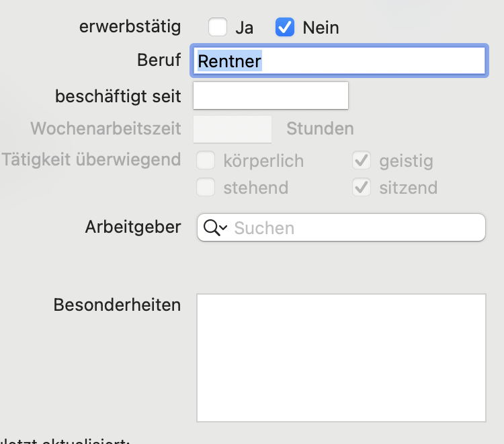This screenshot has width=504, height=444.
Task: Toggle the geistig checkbox
Action: point(362,160)
